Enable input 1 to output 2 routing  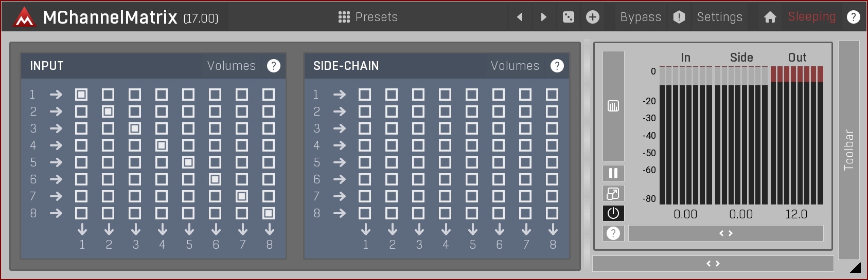(x=108, y=95)
